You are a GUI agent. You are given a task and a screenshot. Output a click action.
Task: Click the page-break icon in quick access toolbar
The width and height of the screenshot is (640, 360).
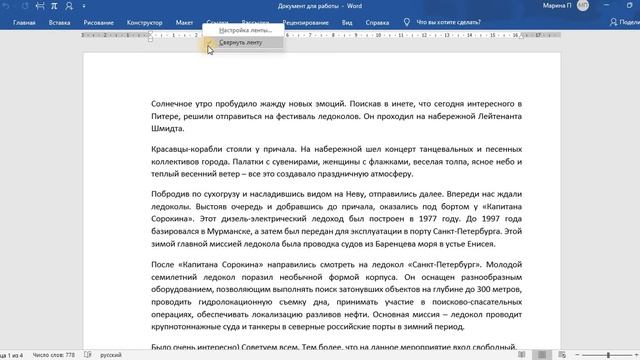[x=40, y=6]
